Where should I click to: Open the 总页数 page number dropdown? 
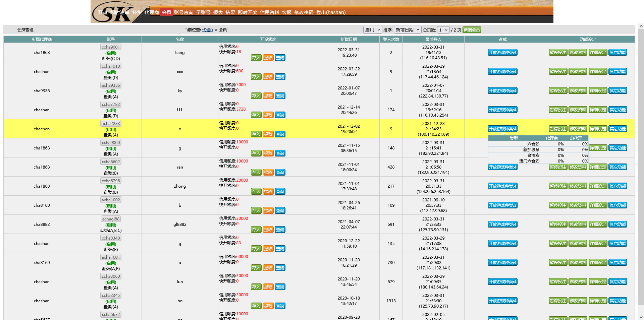[x=443, y=30]
